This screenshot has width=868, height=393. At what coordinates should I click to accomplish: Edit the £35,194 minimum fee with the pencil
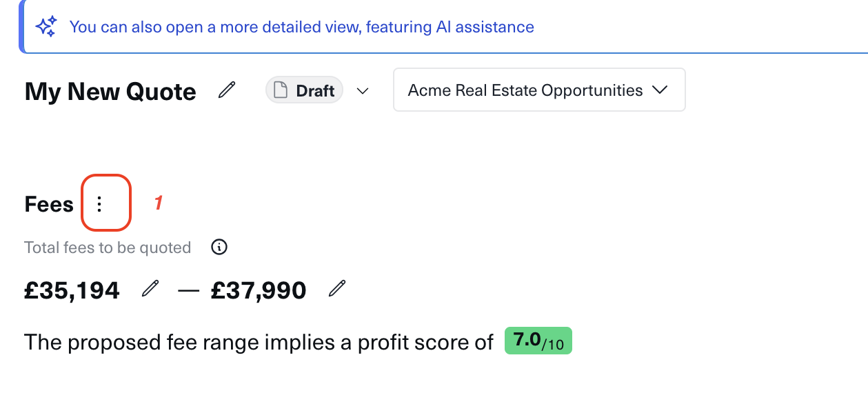point(150,289)
